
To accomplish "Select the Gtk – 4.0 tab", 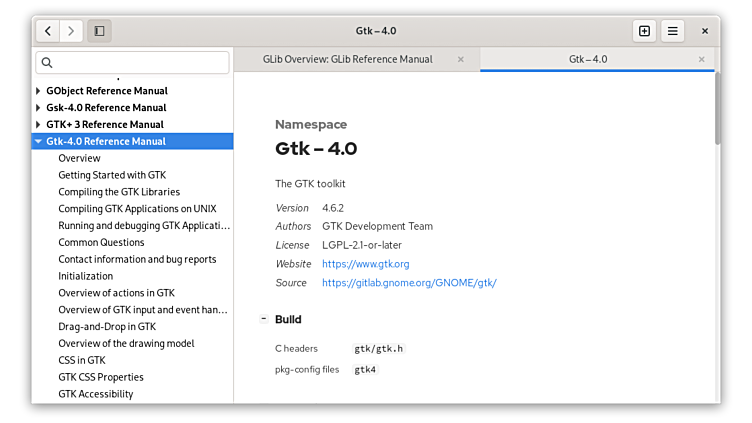I will (588, 59).
